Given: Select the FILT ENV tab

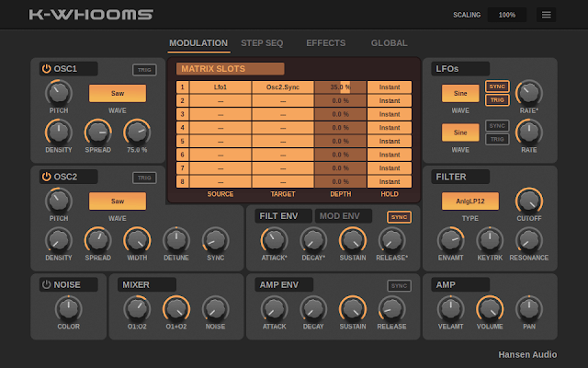Looking at the screenshot, I should pos(283,216).
